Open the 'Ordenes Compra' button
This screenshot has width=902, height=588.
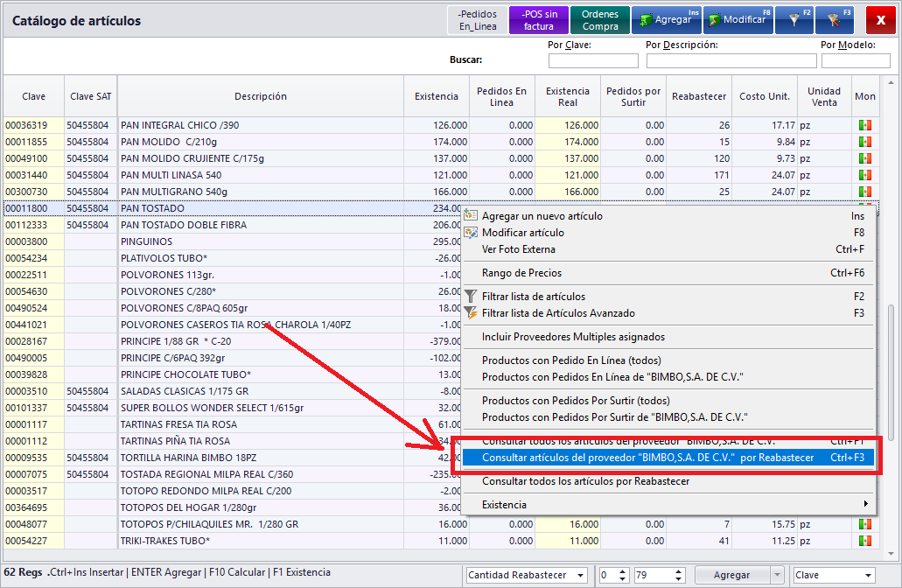(600, 19)
